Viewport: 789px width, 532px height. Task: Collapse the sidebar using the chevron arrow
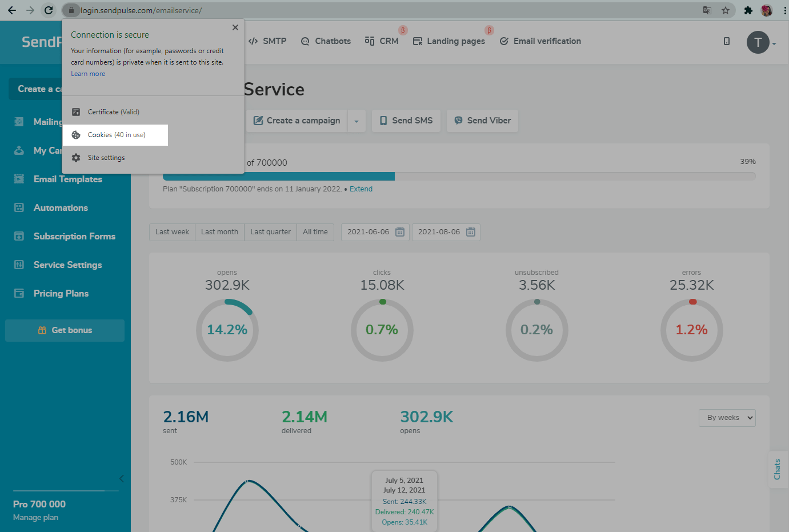pyautogui.click(x=121, y=478)
